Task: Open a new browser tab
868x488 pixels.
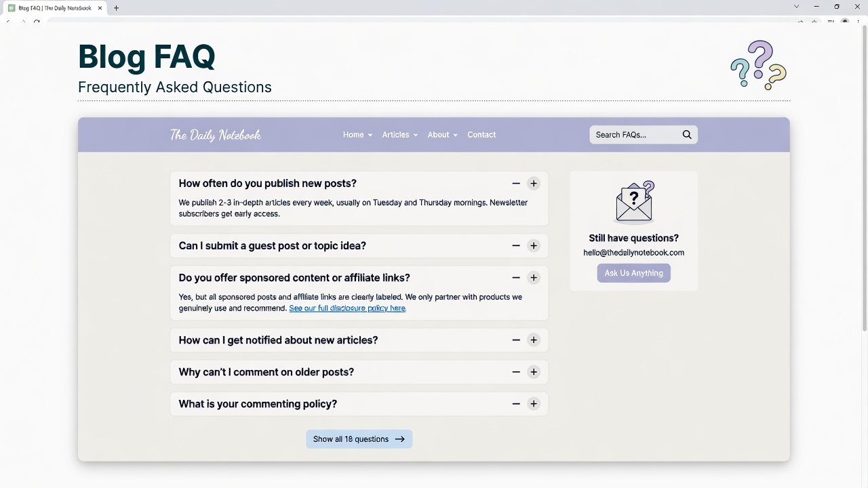Action: click(x=116, y=8)
